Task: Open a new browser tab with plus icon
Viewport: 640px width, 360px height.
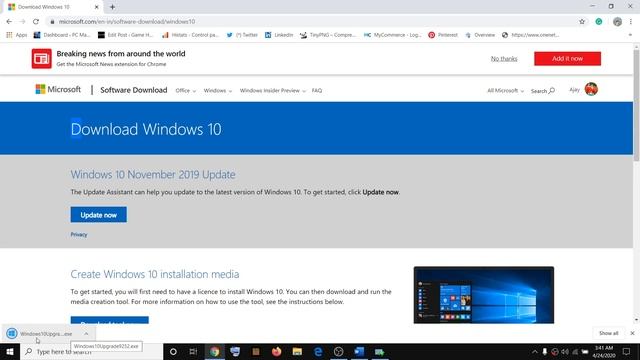Action: (x=112, y=7)
